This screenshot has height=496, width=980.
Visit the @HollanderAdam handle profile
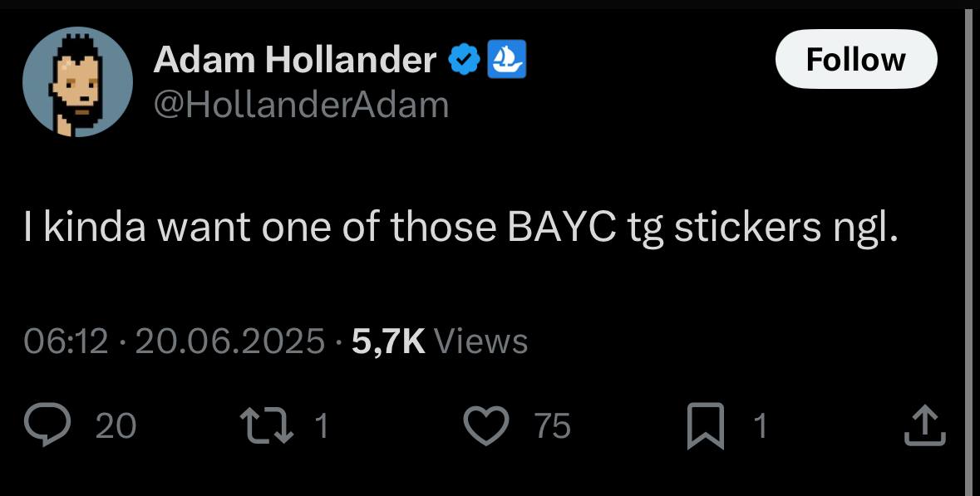[301, 105]
